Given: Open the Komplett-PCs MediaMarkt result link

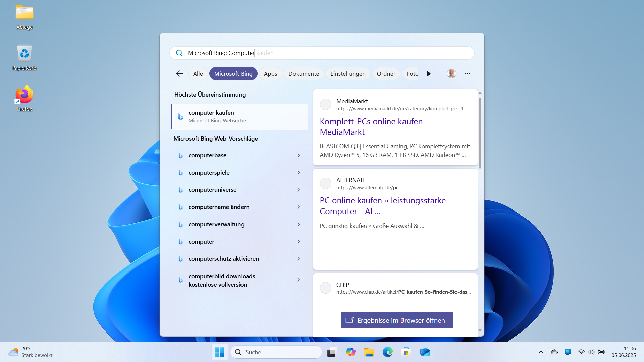Looking at the screenshot, I should click(x=374, y=127).
